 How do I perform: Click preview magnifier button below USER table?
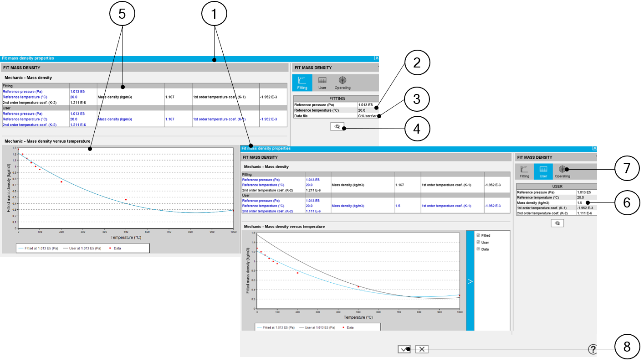[x=557, y=223]
